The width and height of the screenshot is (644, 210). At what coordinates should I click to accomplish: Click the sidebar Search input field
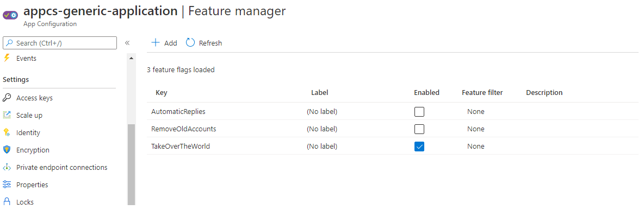pos(60,43)
